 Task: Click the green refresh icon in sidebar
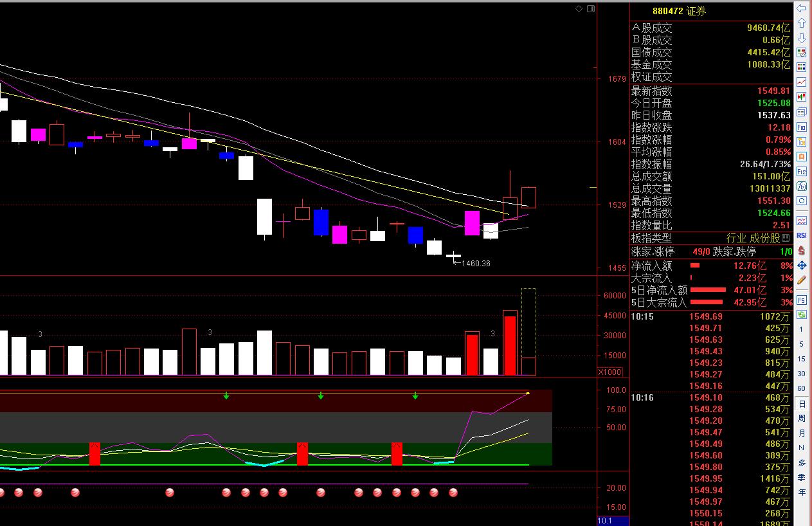coord(801,314)
